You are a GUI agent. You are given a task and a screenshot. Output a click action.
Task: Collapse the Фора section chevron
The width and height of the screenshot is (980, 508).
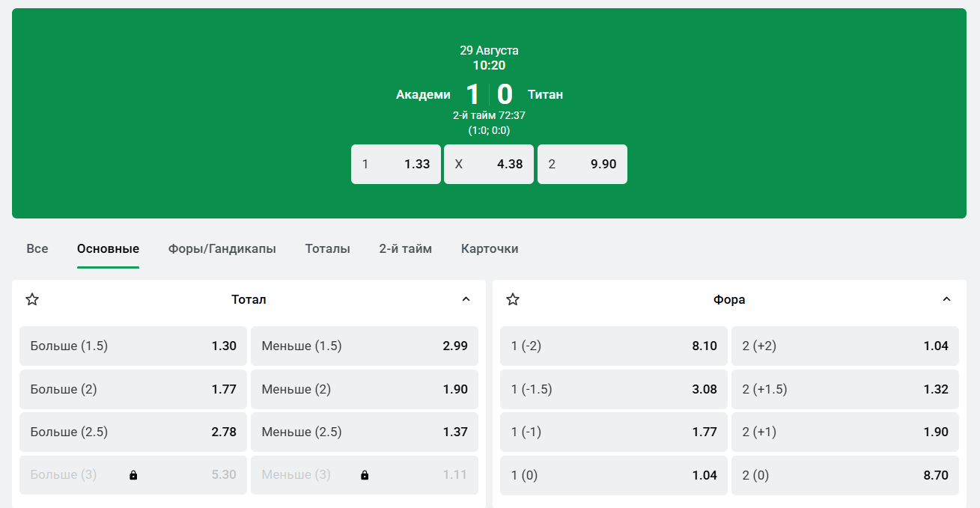(946, 299)
